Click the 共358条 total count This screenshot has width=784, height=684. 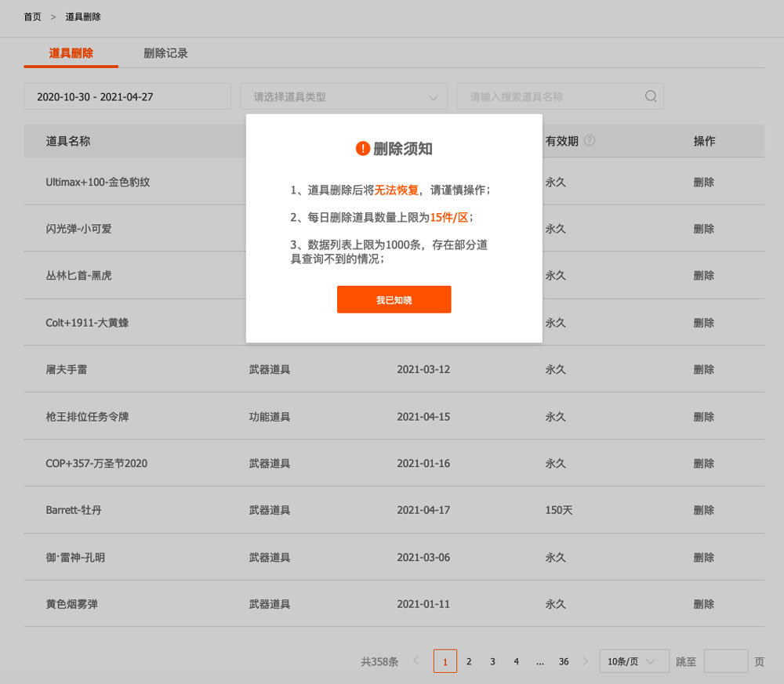click(x=379, y=661)
